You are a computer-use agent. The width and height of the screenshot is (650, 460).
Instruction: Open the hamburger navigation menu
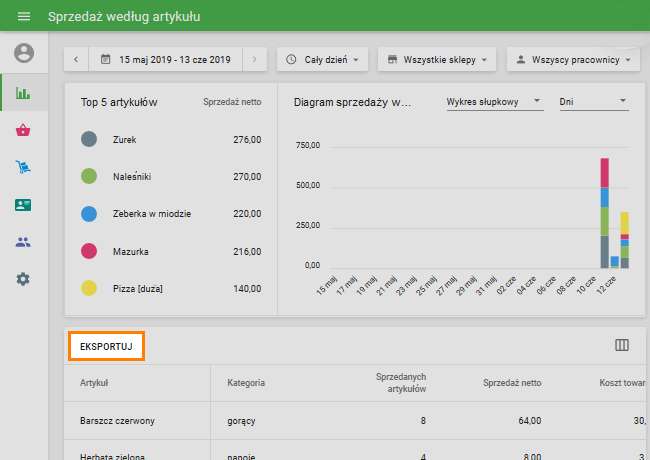24,17
